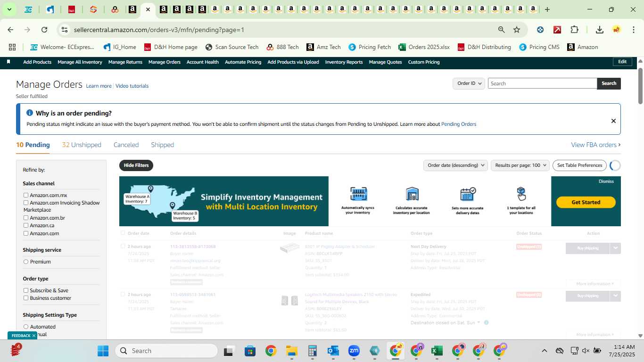Open Automate Pricing menu item

(243, 62)
